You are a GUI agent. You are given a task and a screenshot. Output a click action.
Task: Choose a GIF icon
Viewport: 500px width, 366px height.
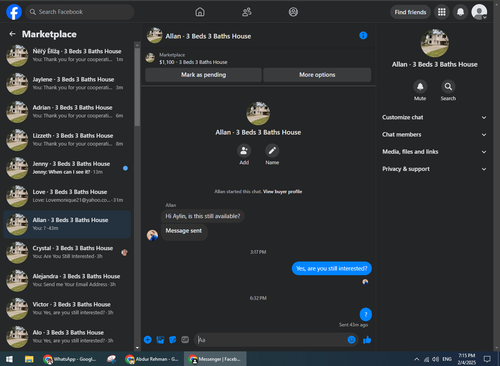click(185, 340)
